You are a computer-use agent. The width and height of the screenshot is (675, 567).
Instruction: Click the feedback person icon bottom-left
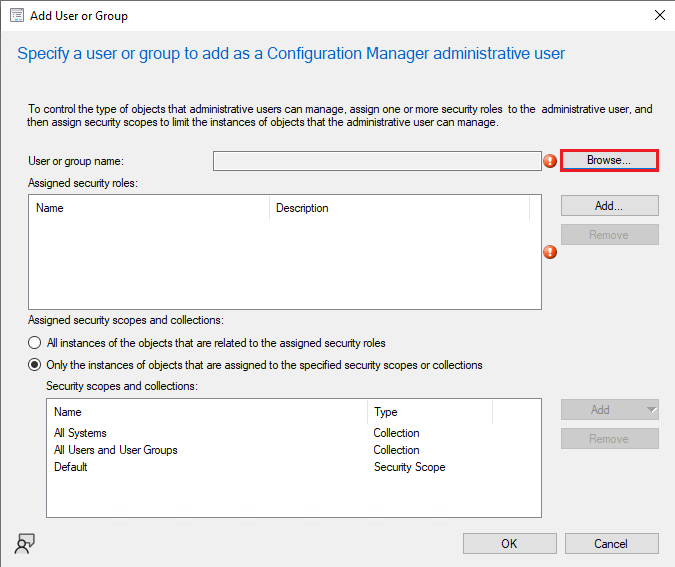coord(25,544)
